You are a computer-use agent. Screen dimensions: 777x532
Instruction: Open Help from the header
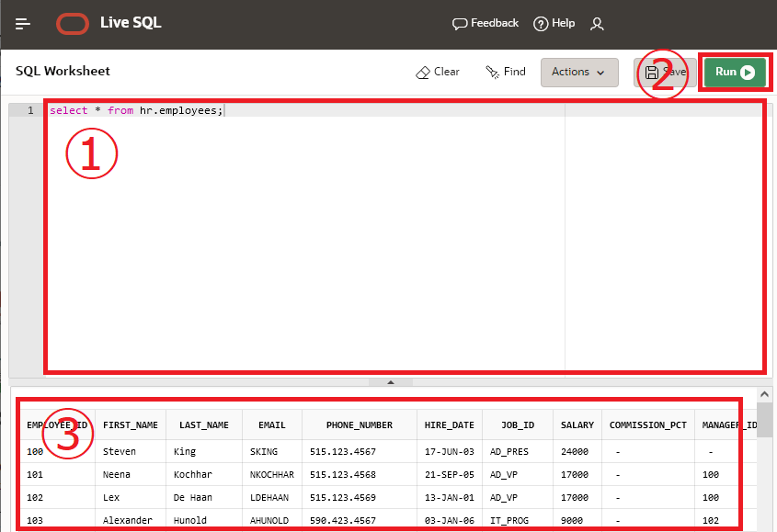[554, 24]
